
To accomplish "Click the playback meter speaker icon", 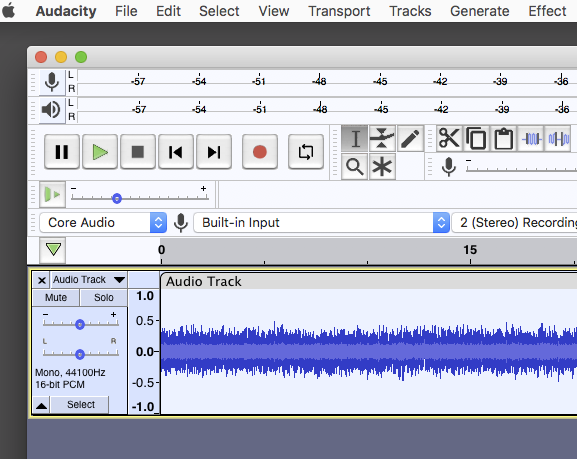I will [52, 110].
